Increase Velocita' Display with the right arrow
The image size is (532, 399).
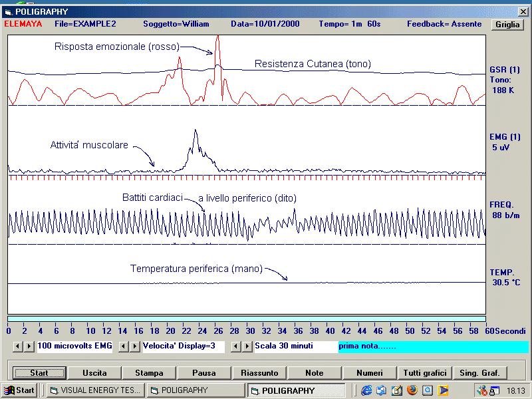coord(136,346)
